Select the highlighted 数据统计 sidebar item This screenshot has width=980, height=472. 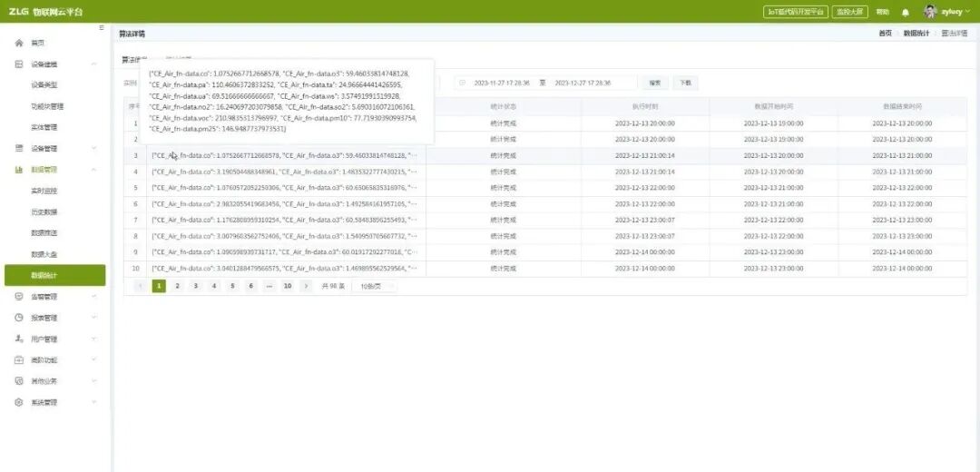(x=55, y=275)
